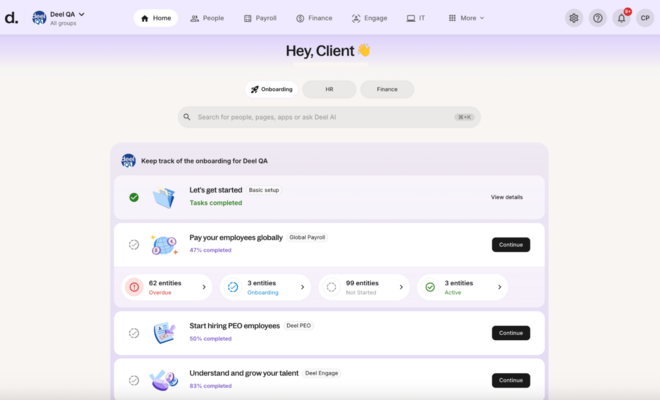Select the Onboarding tab
This screenshot has width=660, height=400.
click(271, 89)
